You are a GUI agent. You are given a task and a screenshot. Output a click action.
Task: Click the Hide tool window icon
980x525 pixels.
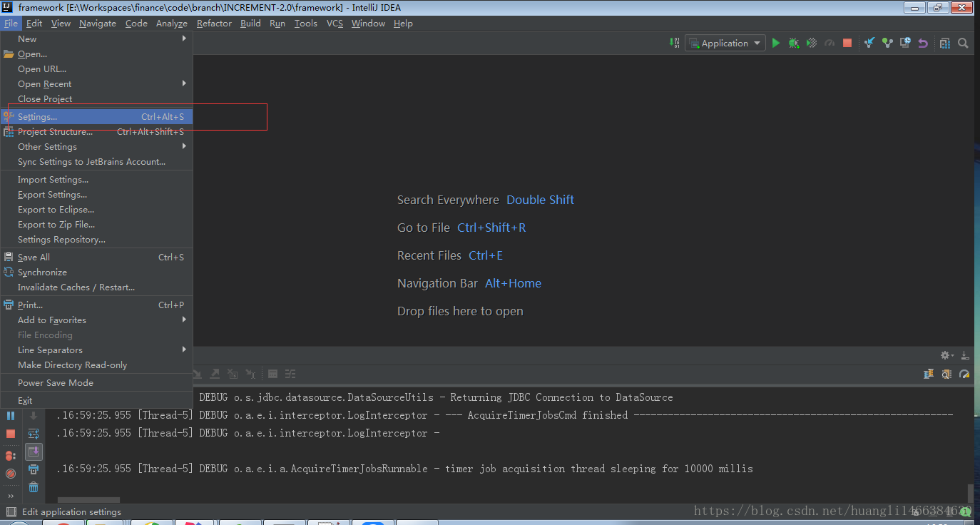coord(965,355)
